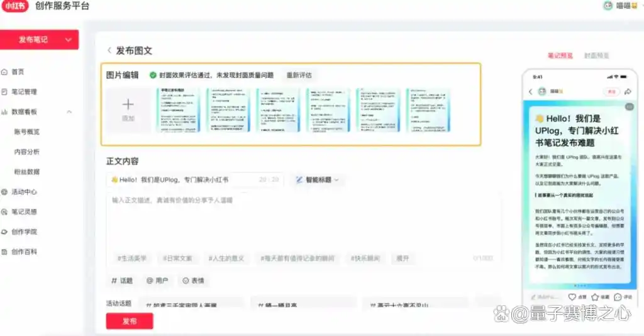Click the red 发布 button
Screen dimensions: 644x336
tap(129, 321)
